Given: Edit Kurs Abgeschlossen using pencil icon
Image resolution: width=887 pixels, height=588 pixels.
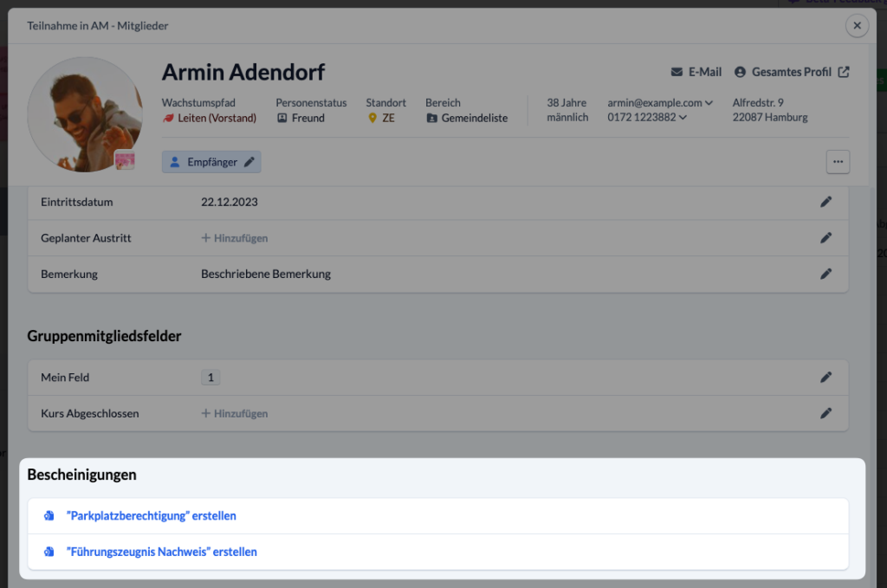Looking at the screenshot, I should (x=825, y=413).
